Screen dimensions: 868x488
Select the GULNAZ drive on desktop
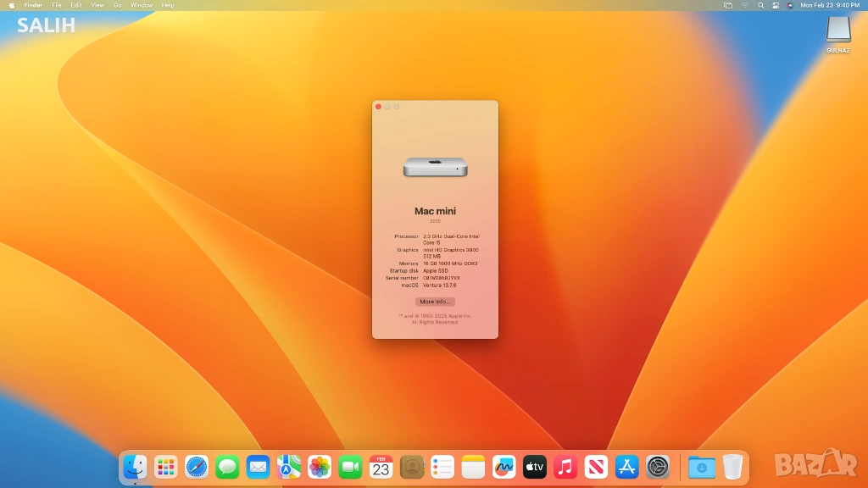(x=837, y=30)
